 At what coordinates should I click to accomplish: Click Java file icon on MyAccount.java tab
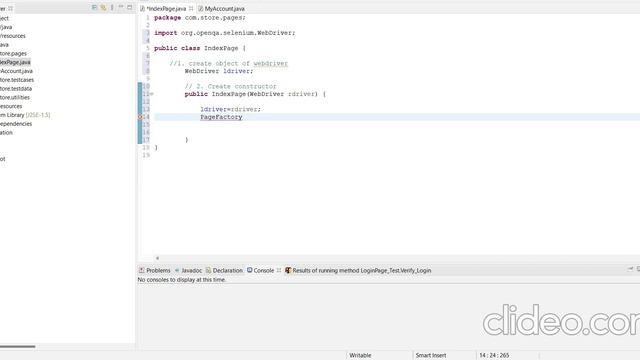[200, 9]
